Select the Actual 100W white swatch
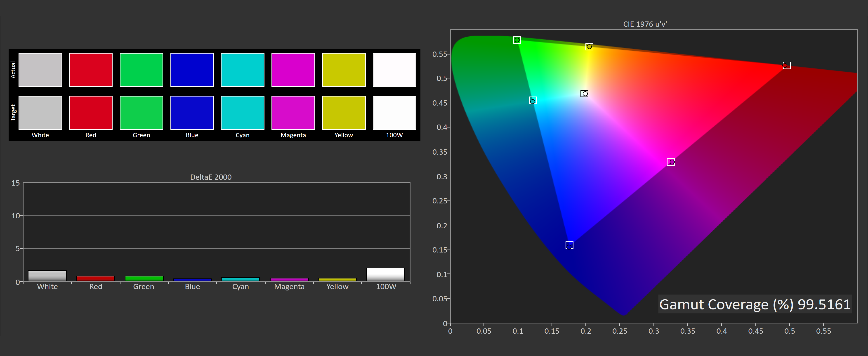The image size is (868, 356). 394,70
